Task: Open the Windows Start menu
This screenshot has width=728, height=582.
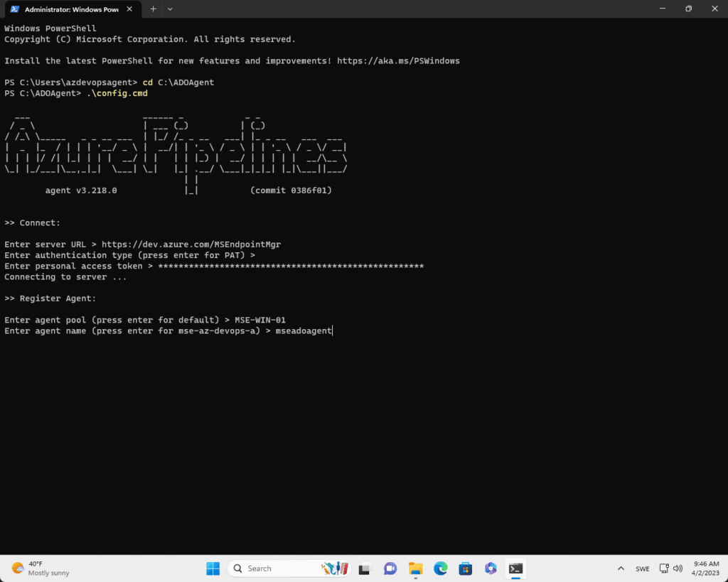Action: [x=213, y=568]
